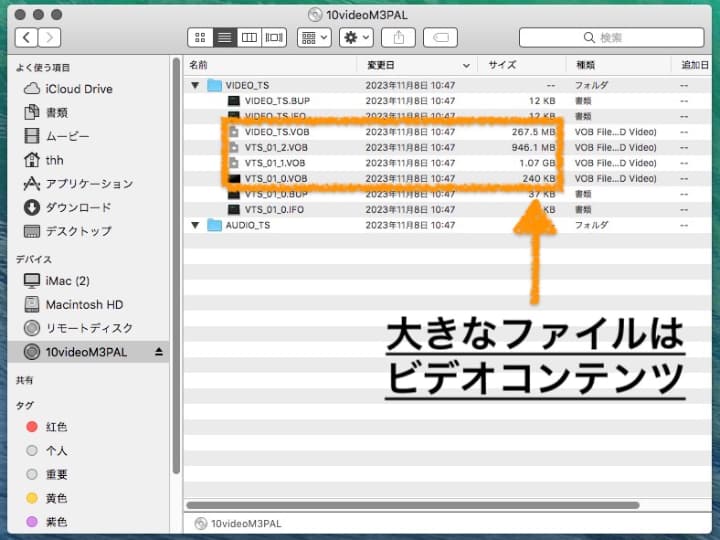Screen dimensions: 720x540
Task: Eject the 10videoM3PAL disc
Action: pos(158,352)
